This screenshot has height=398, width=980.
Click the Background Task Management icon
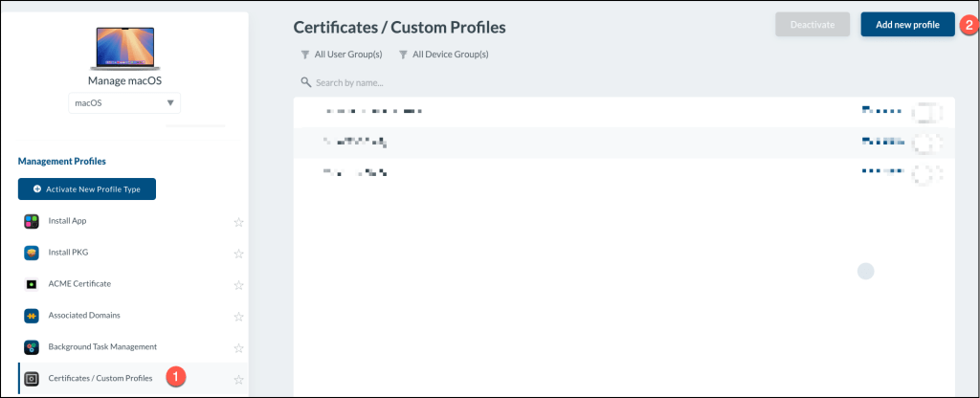[x=31, y=346]
